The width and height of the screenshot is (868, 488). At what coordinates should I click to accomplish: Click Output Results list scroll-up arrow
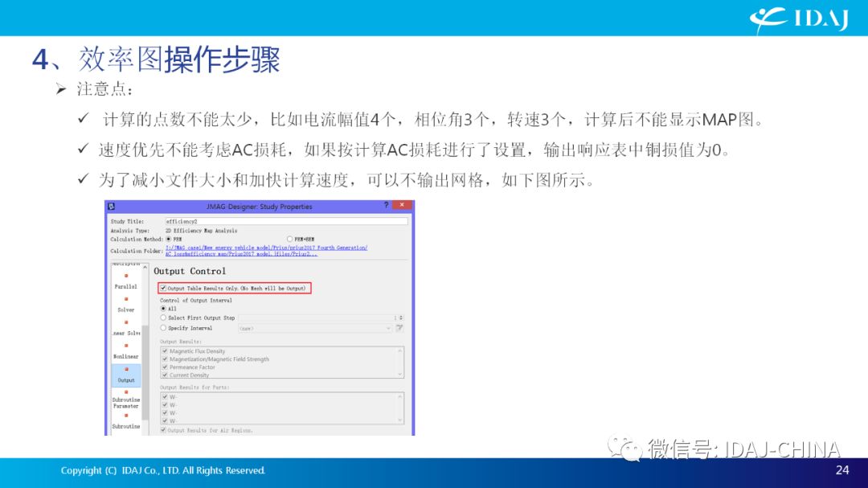point(399,351)
